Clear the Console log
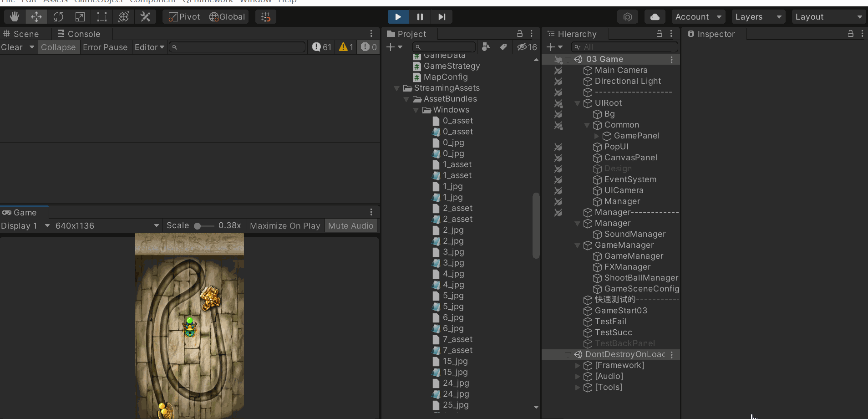868x419 pixels. tap(12, 47)
